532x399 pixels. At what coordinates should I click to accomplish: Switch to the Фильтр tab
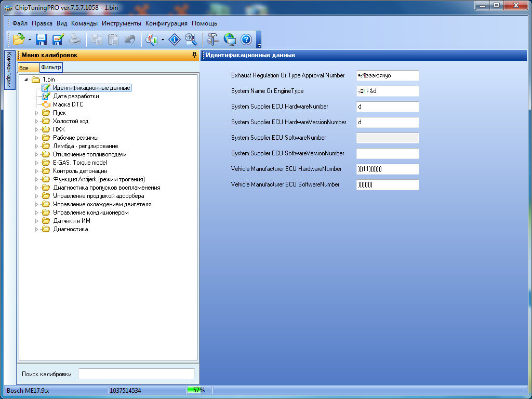tap(51, 68)
